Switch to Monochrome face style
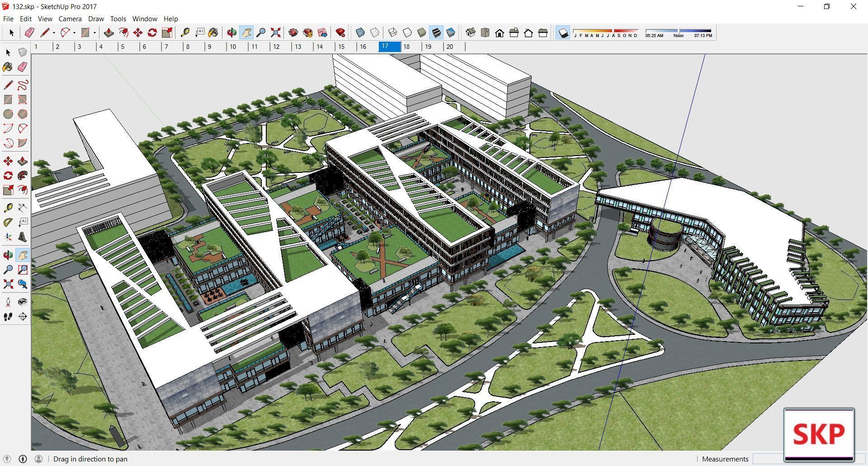Screen dimensions: 868x466 tap(451, 32)
